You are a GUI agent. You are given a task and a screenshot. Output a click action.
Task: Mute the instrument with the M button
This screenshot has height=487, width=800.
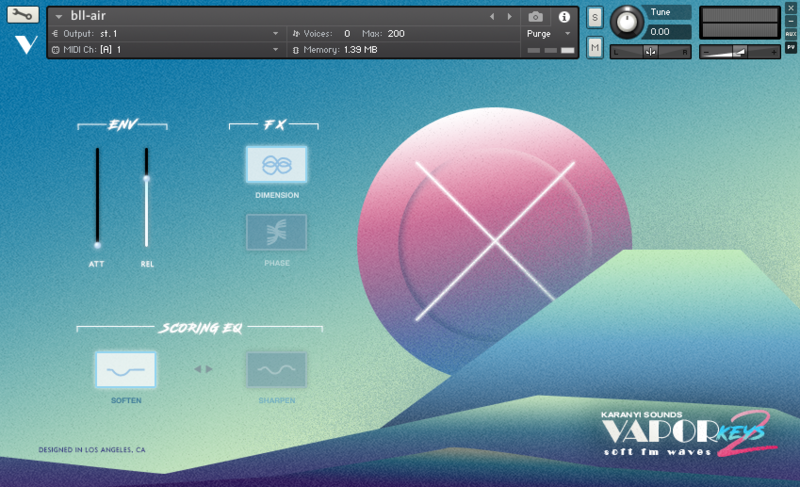(594, 48)
